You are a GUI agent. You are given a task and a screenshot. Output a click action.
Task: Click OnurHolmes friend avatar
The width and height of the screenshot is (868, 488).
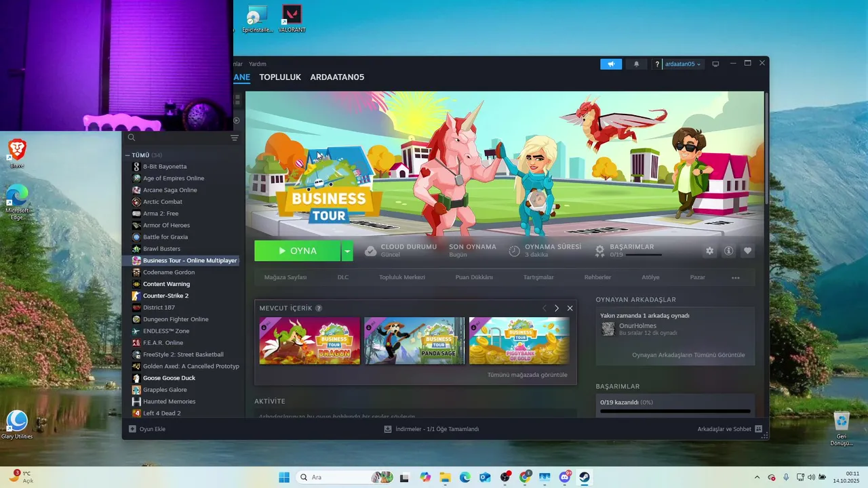pos(608,329)
